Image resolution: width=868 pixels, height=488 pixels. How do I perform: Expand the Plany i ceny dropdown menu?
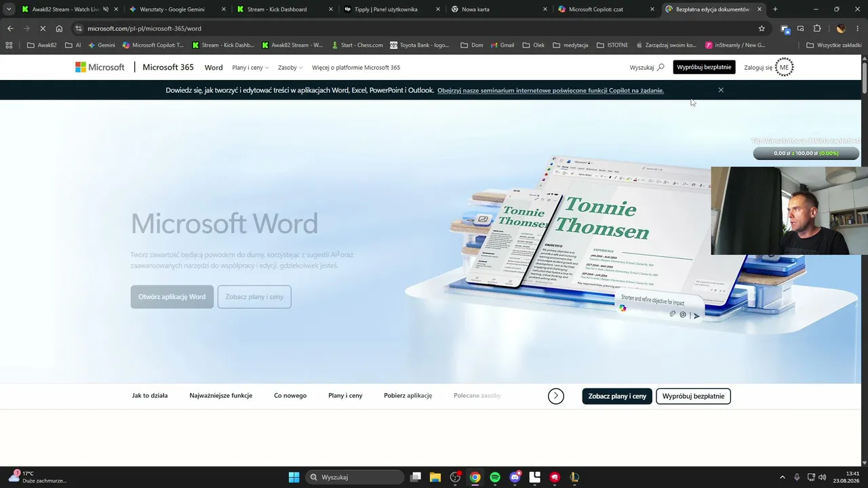point(250,68)
